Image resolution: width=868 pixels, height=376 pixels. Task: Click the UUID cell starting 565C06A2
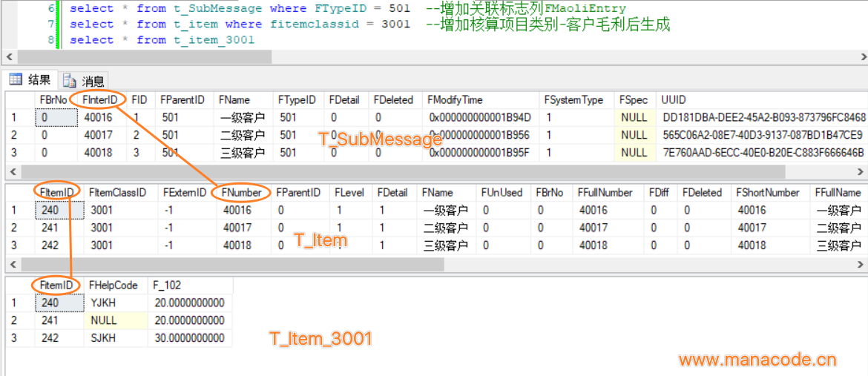coord(762,135)
